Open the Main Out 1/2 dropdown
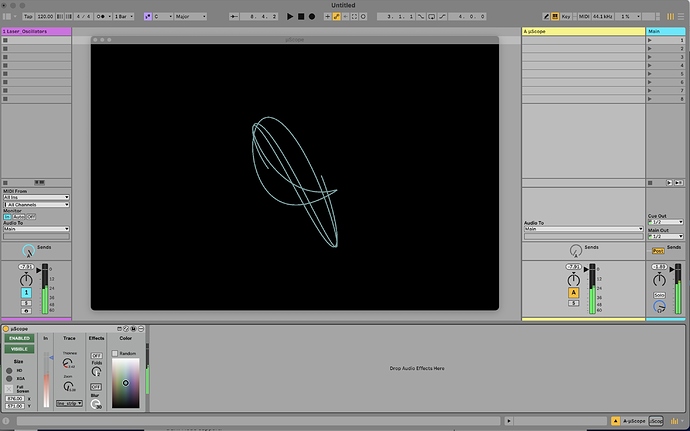This screenshot has height=431, width=690. pyautogui.click(x=665, y=236)
